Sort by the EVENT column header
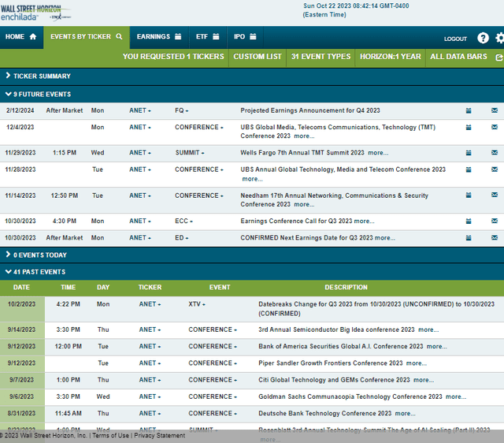 coord(220,287)
